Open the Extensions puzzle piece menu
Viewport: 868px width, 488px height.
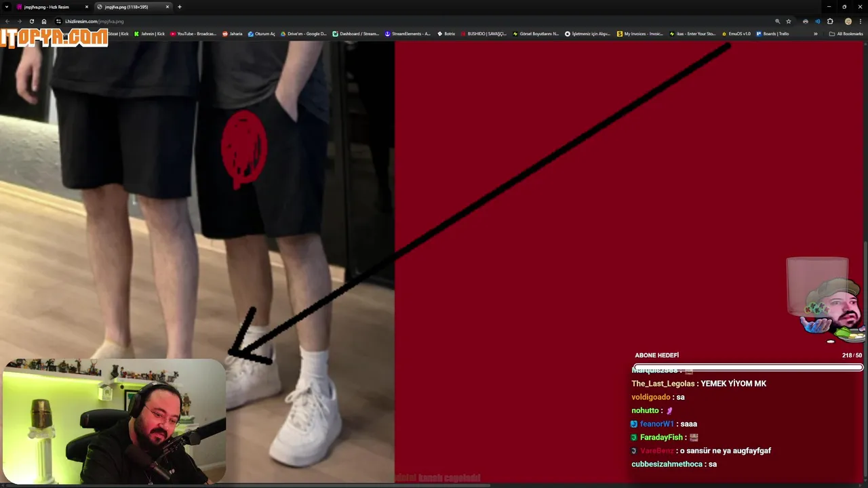[830, 21]
